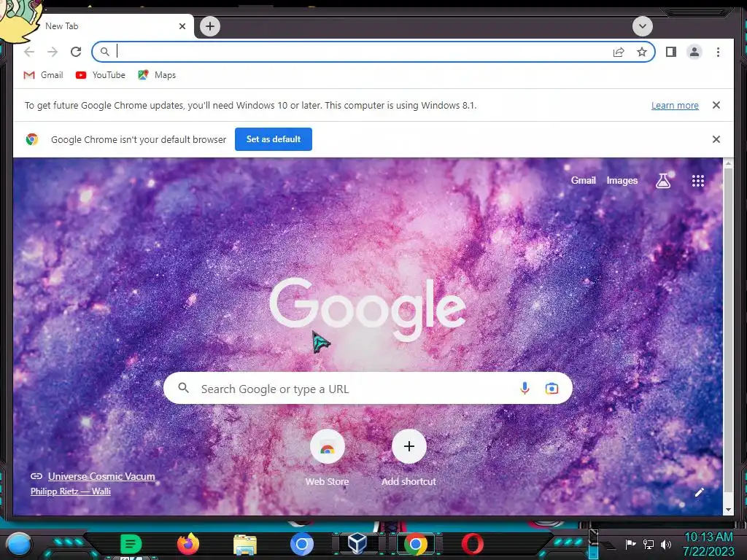747x560 pixels.
Task: Bookmark this tab with star icon
Action: point(642,52)
